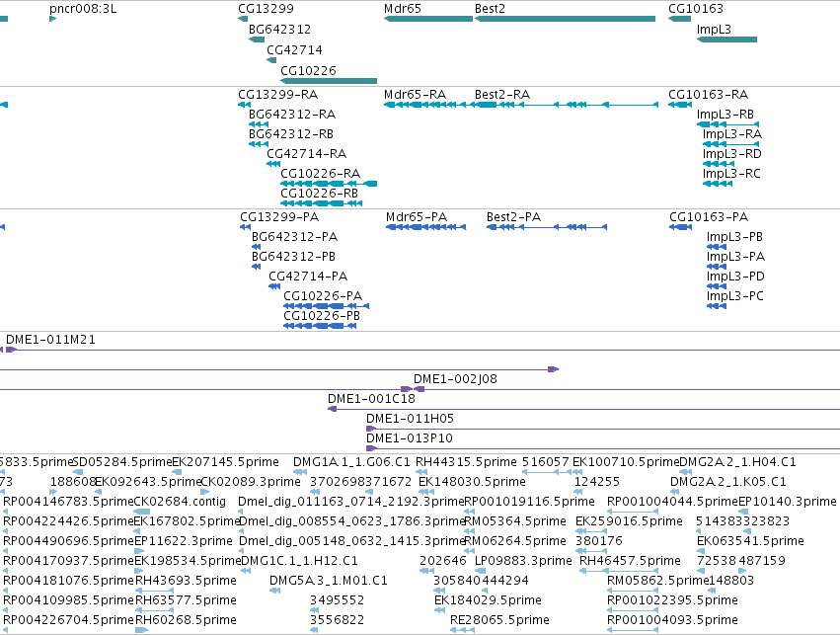Image resolution: width=840 pixels, height=635 pixels.
Task: Click the EK184029.5prime EST label
Action: [488, 600]
